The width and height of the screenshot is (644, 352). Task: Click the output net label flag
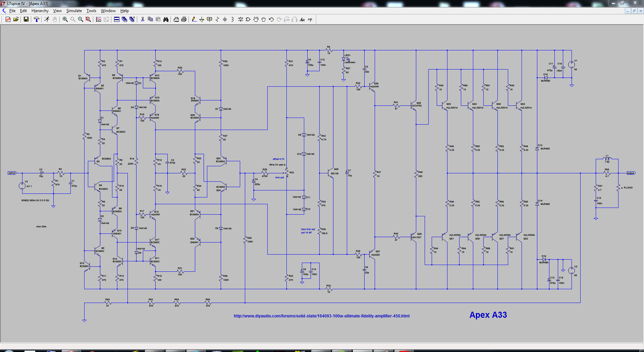point(631,173)
